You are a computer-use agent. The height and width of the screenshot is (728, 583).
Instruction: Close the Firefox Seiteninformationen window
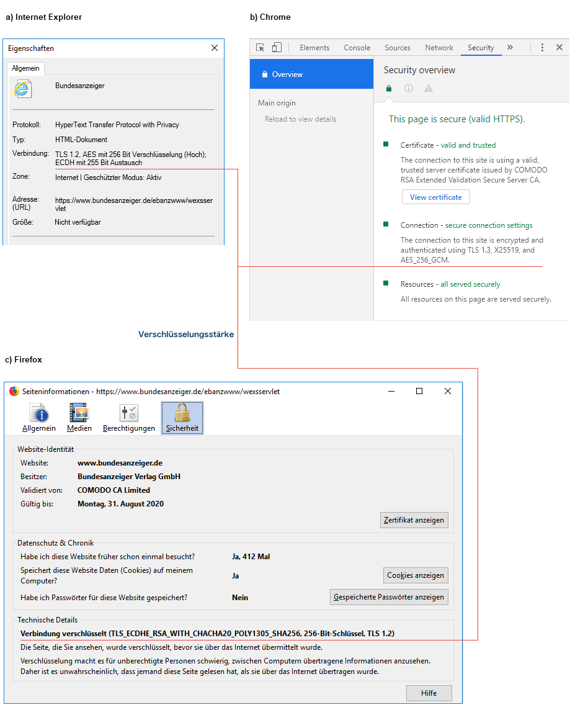[448, 391]
